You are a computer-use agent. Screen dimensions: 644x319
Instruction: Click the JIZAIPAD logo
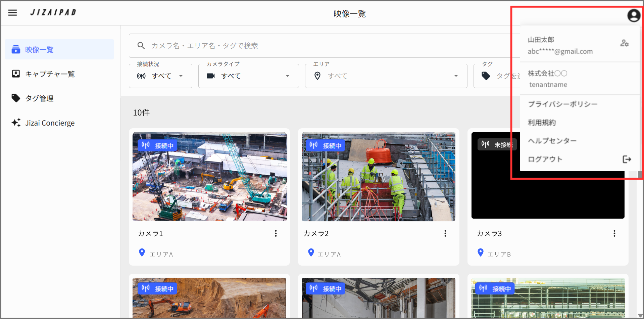click(53, 12)
